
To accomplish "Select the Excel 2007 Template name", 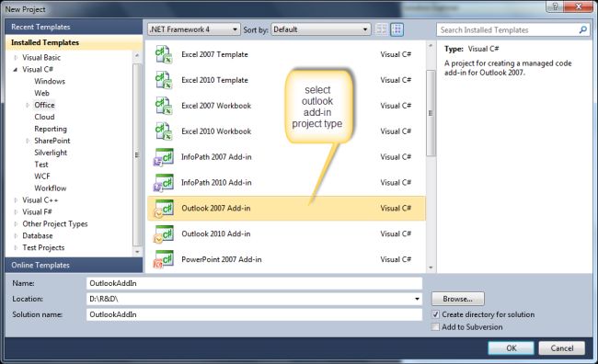I will click(x=214, y=54).
